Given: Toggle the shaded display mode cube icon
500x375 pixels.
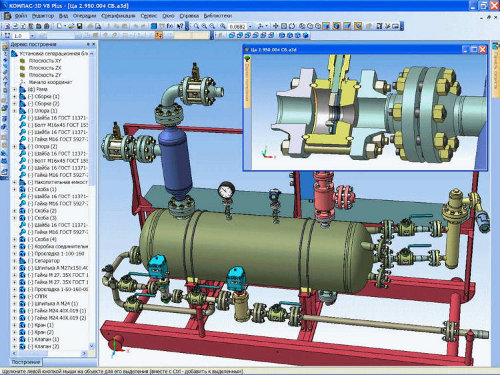Looking at the screenshot, I should click(x=326, y=26).
